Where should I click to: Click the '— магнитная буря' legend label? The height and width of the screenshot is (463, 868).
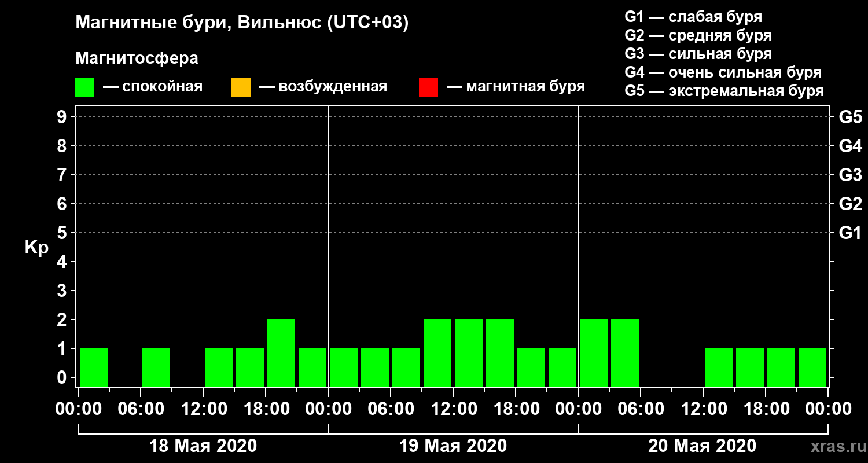tap(516, 87)
